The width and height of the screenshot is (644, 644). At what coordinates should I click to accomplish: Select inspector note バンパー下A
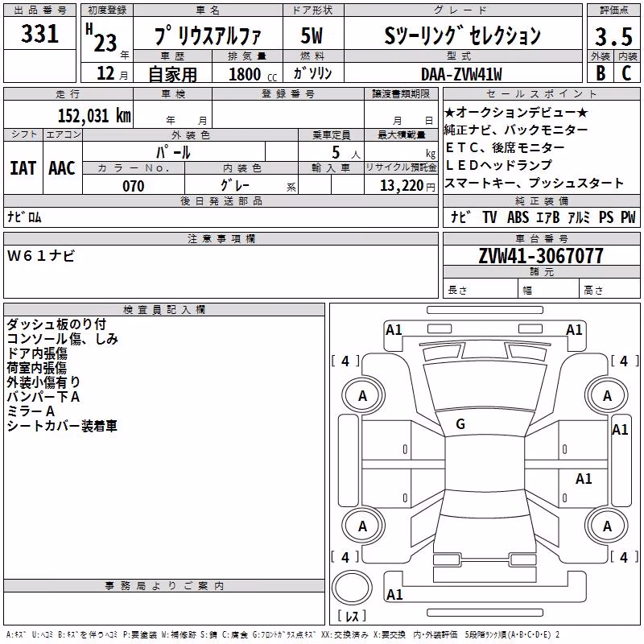click(x=43, y=397)
